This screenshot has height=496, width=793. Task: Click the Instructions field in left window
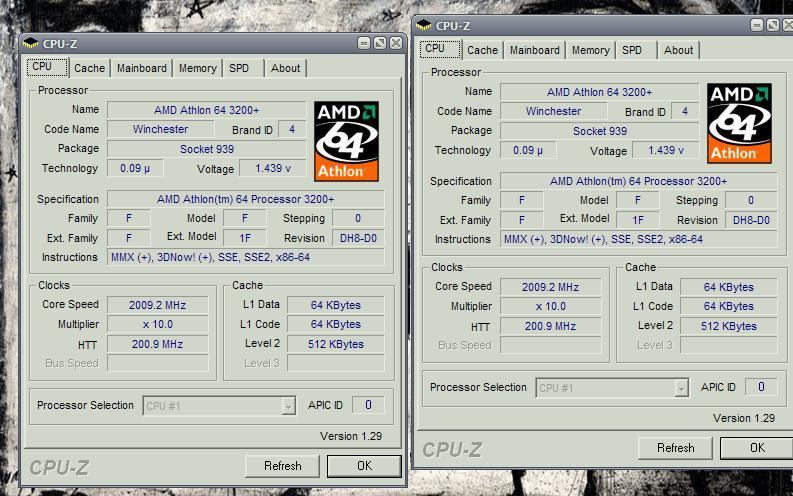click(245, 257)
